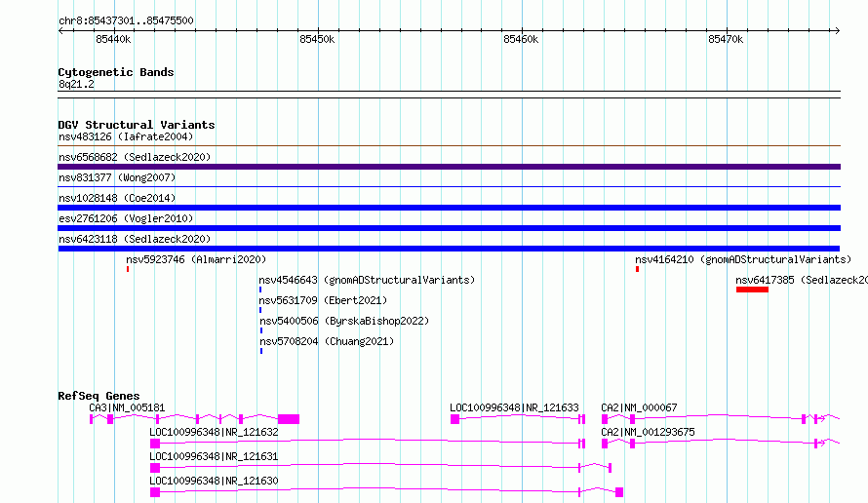Viewport: 868px width, 503px height.
Task: Select variant nsv4546643 (gnomADStructuralVariants) label
Action: click(x=367, y=280)
